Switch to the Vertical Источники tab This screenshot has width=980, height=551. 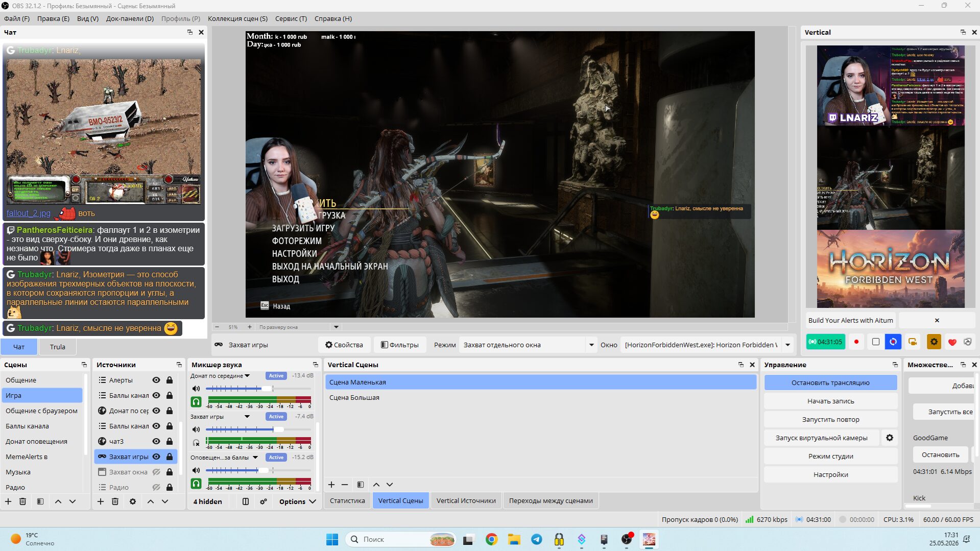[466, 500]
